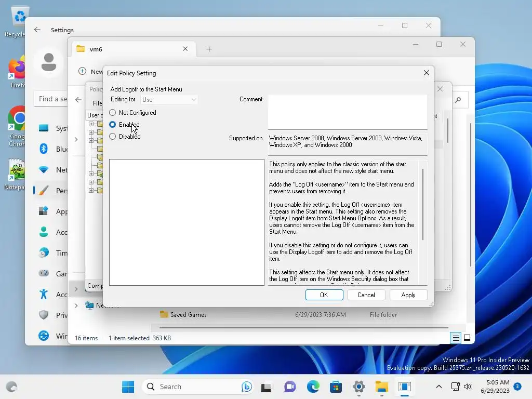Apply the policy setting changes
Image resolution: width=532 pixels, height=399 pixels.
(408, 295)
